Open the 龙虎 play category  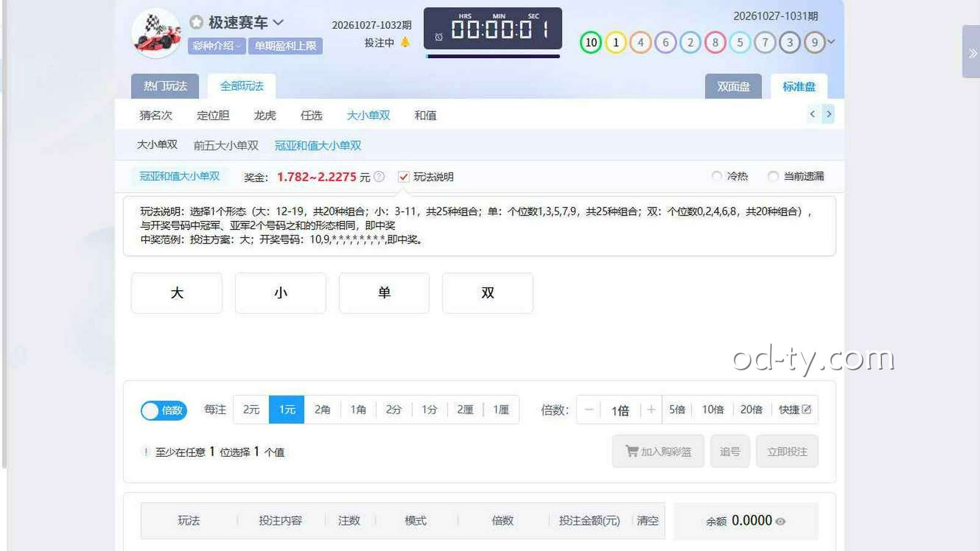(x=265, y=116)
